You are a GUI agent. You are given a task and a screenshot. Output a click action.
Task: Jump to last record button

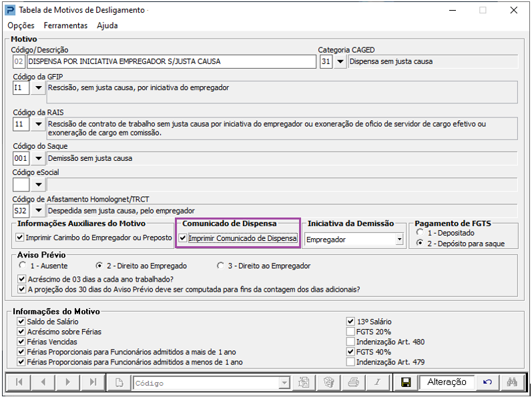93,382
